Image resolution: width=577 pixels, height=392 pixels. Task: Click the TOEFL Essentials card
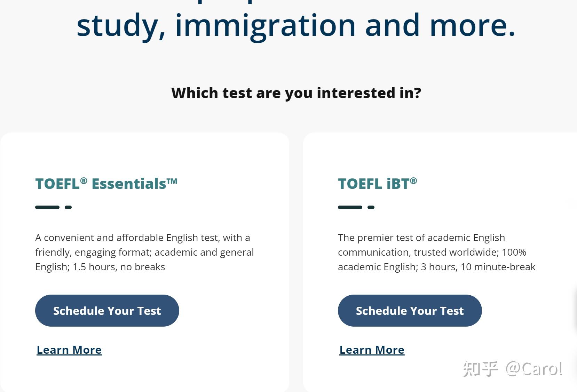click(x=145, y=261)
